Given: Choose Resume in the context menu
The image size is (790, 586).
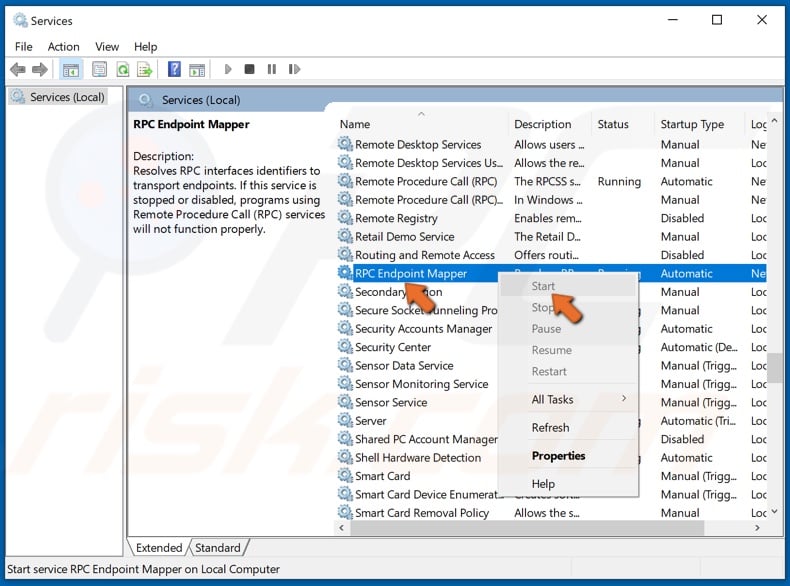Looking at the screenshot, I should (x=568, y=350).
